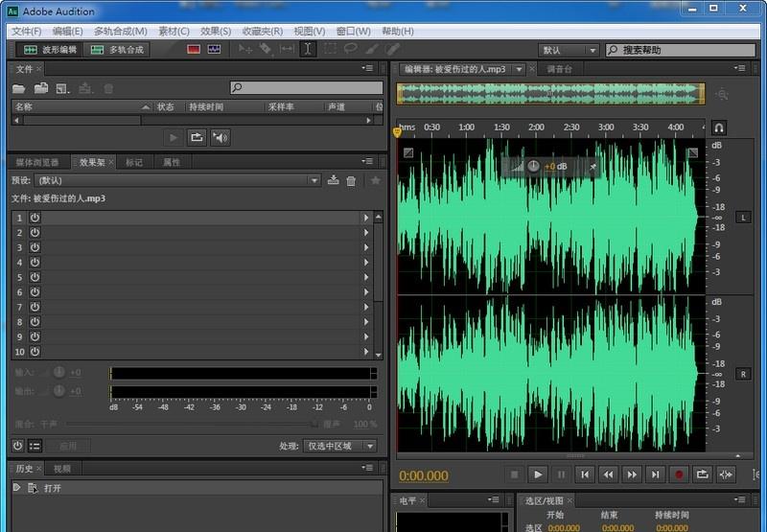
Task: Switch to the 调音台 tab
Action: tap(559, 69)
